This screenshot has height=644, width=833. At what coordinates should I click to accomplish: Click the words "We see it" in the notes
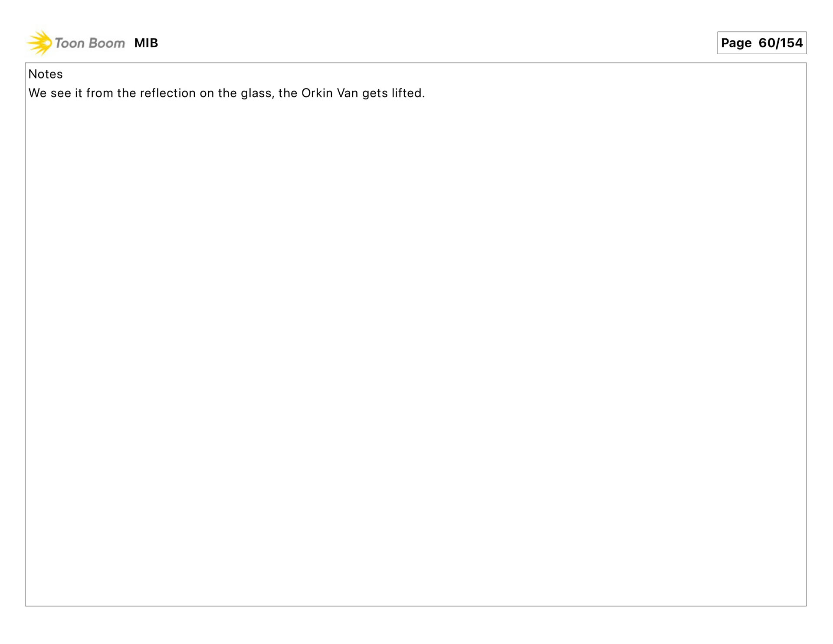point(56,93)
